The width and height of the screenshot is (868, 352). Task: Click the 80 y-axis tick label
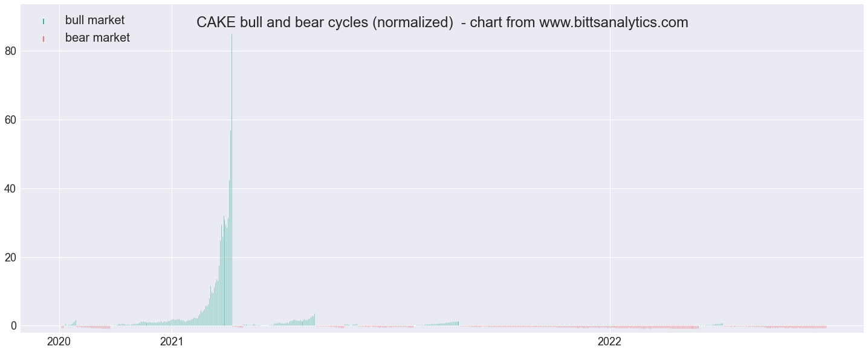(10, 51)
